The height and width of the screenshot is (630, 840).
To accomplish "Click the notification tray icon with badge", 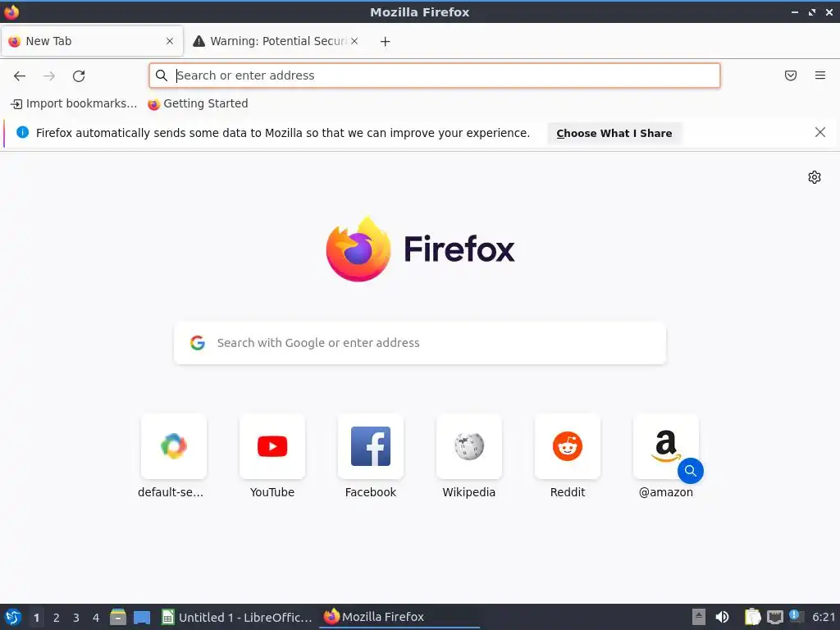I will pyautogui.click(x=797, y=616).
